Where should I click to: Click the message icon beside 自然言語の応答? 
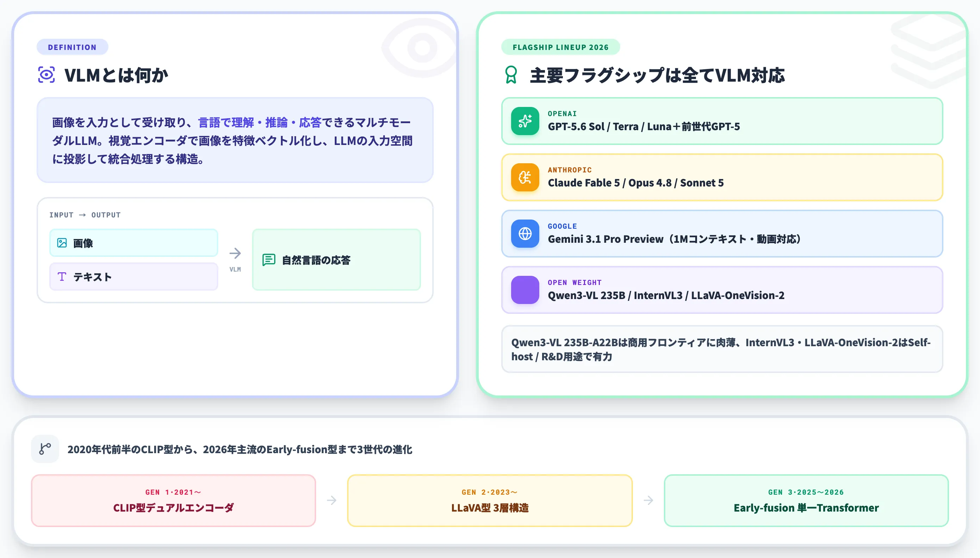269,260
